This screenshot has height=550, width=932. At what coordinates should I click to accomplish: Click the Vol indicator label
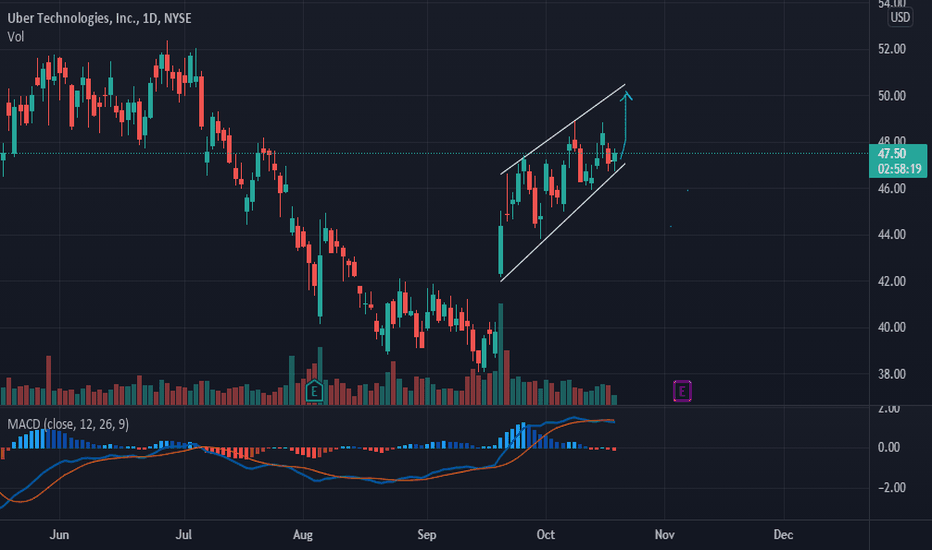click(x=15, y=37)
